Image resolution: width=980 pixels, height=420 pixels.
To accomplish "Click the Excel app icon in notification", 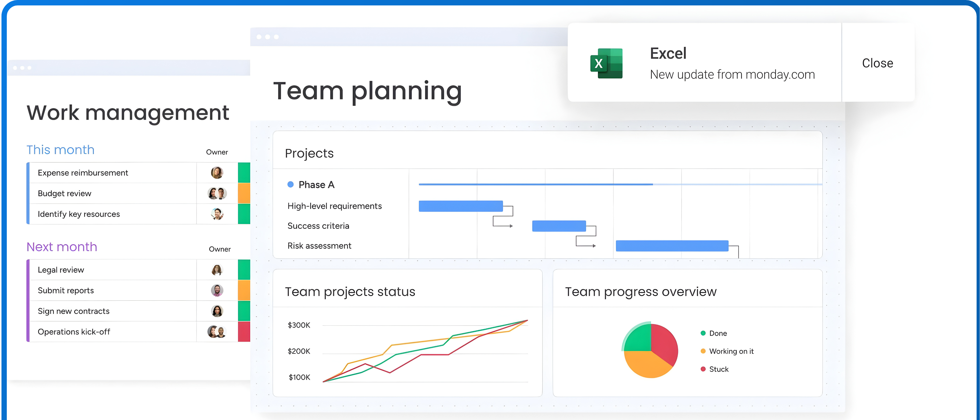I will [x=606, y=63].
